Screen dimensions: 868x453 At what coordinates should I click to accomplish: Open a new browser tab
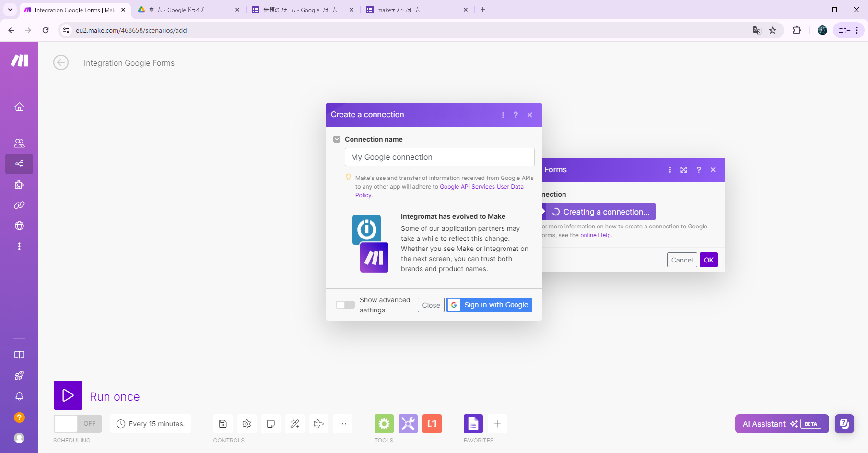(483, 10)
